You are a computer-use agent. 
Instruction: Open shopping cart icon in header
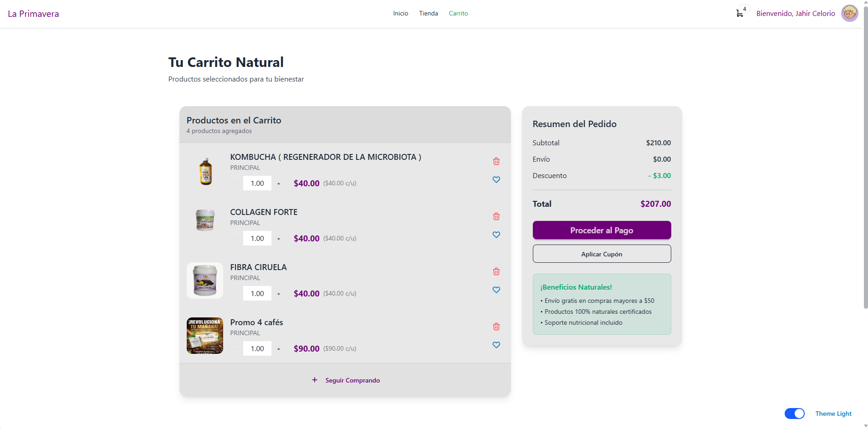coord(740,14)
